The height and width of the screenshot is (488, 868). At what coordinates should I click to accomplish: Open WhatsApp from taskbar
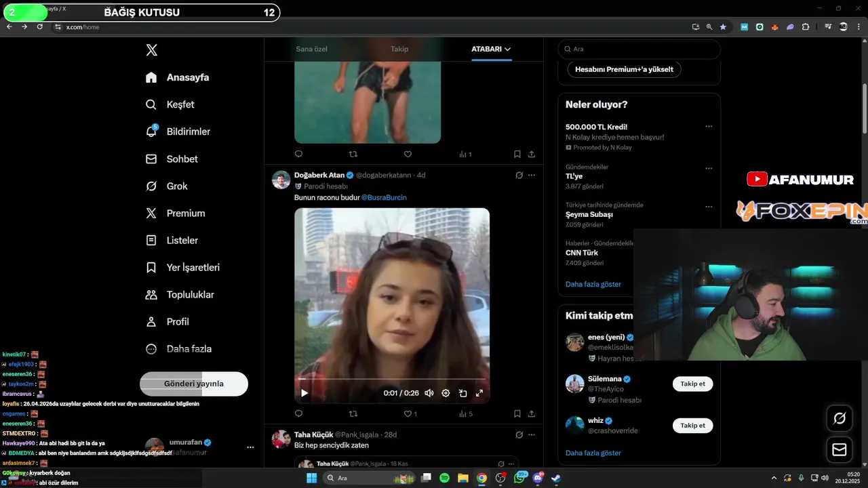pos(520,478)
